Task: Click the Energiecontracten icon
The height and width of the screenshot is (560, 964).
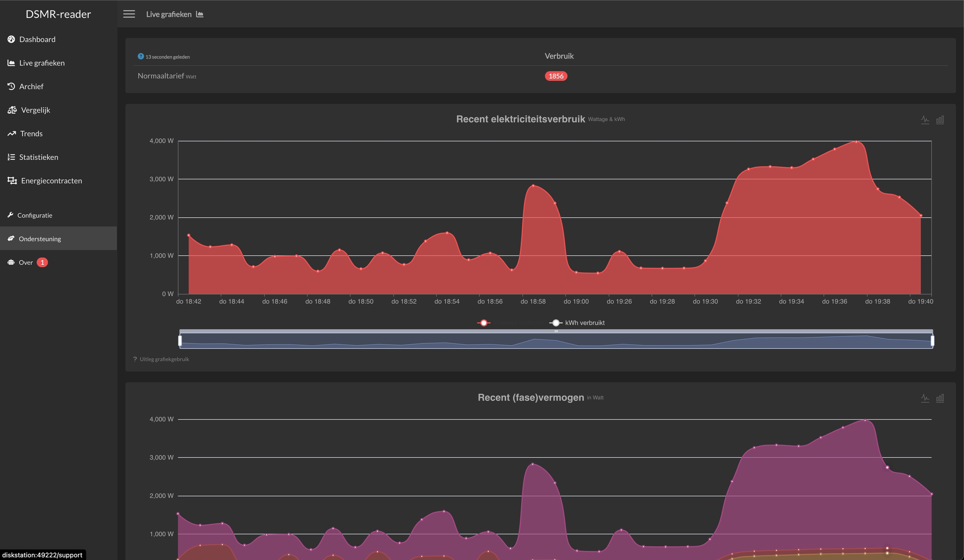Action: tap(12, 181)
